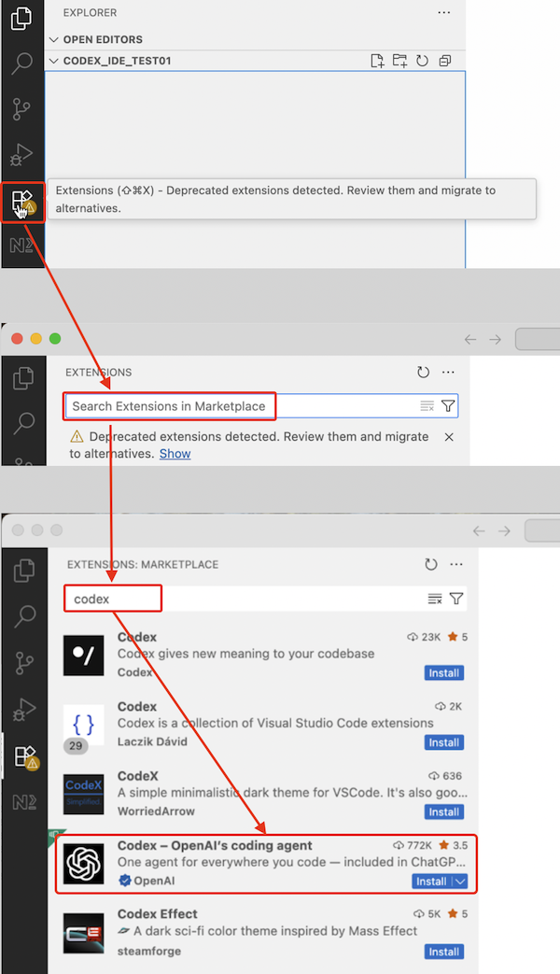
Task: Open Extensions icon with warning badge, top panel
Action: [23, 202]
